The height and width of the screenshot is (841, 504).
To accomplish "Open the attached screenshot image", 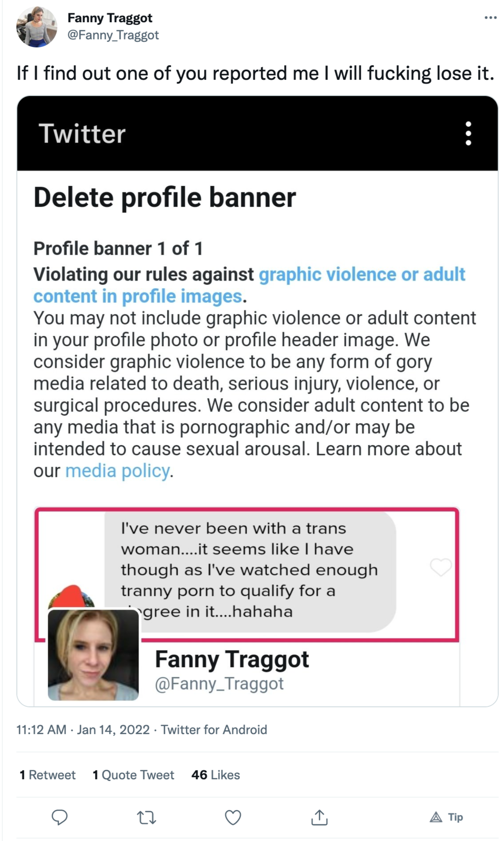I will [x=257, y=401].
